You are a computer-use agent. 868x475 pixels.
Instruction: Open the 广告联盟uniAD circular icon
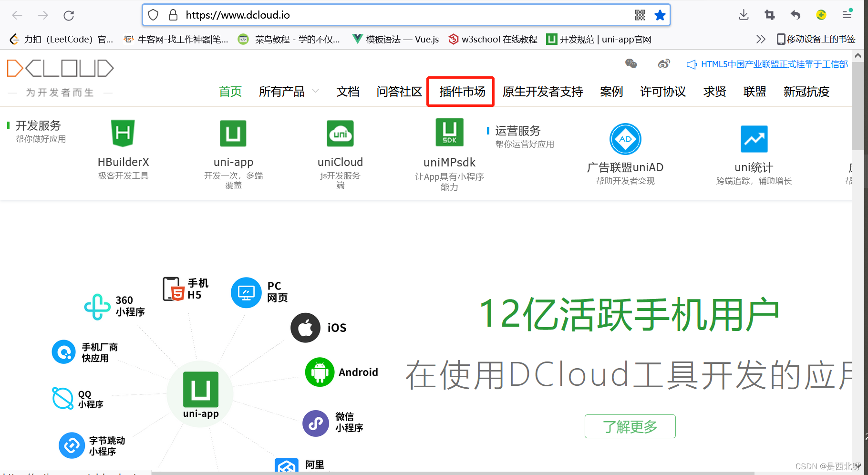625,139
